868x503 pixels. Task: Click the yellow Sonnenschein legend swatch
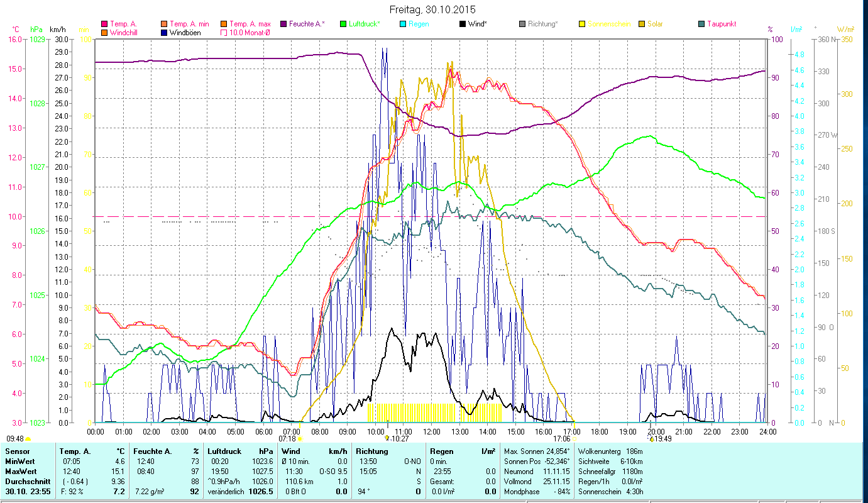tap(582, 25)
